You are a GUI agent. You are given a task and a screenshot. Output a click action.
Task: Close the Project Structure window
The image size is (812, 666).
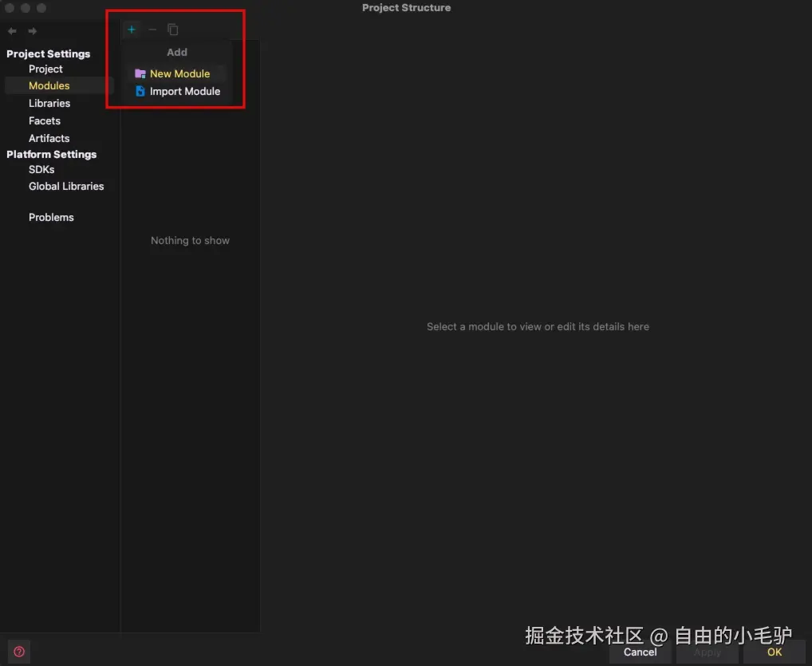point(10,8)
